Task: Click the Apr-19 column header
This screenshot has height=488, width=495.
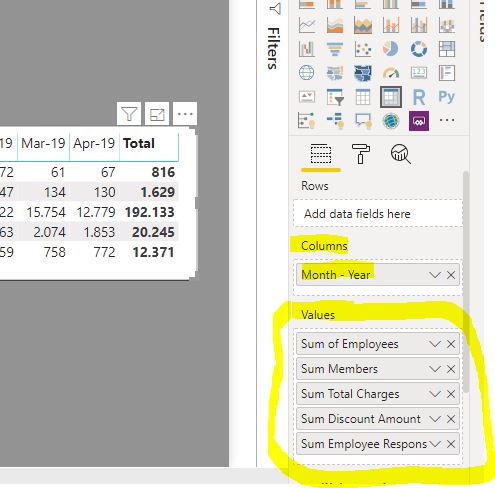Action: pos(94,144)
